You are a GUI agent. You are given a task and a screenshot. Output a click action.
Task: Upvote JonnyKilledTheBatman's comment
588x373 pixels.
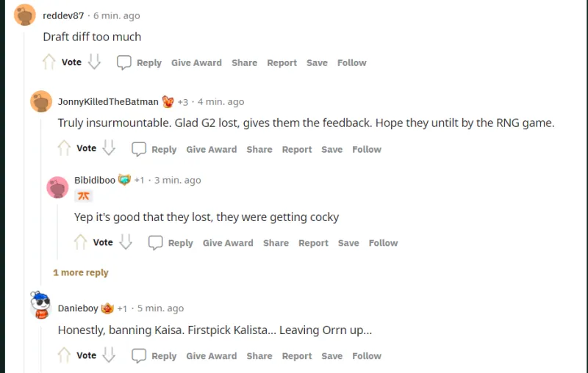click(64, 149)
